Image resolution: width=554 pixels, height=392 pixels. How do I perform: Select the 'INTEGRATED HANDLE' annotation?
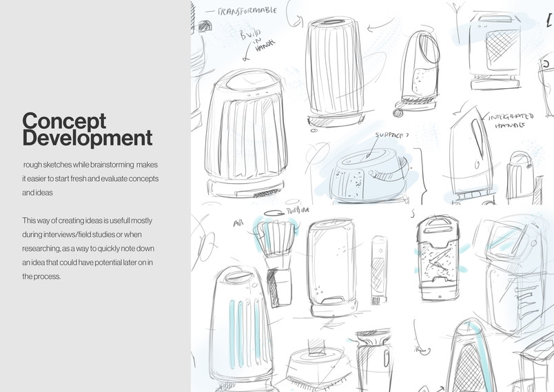[510, 121]
